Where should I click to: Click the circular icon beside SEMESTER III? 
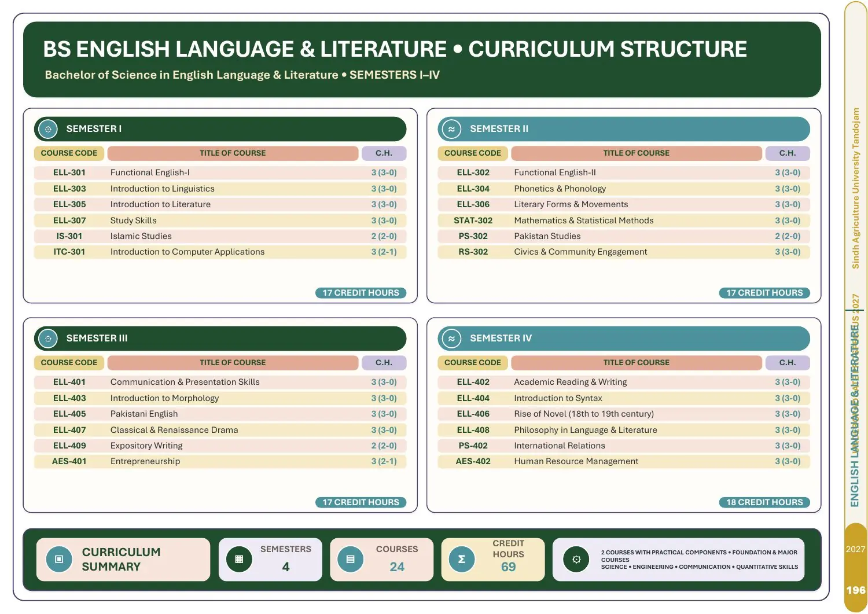[48, 339]
